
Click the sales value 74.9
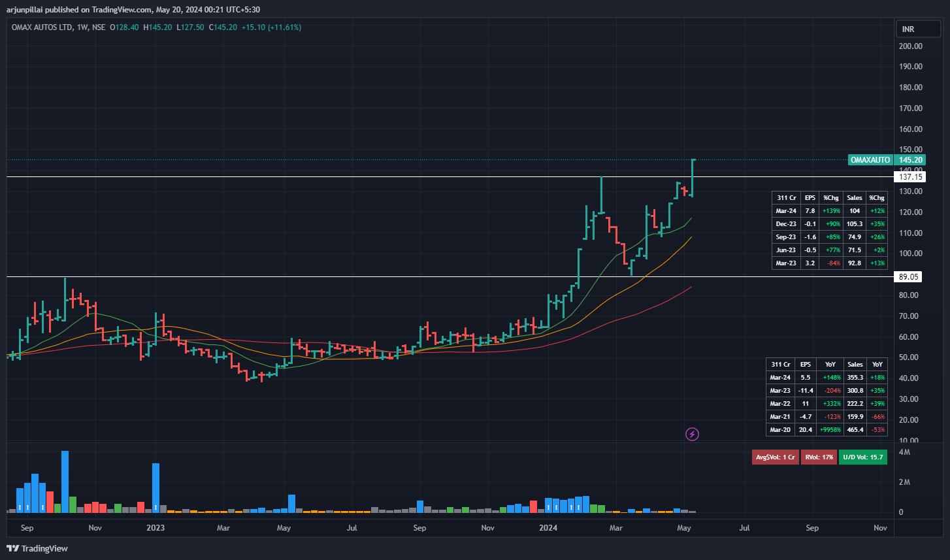tap(854, 237)
